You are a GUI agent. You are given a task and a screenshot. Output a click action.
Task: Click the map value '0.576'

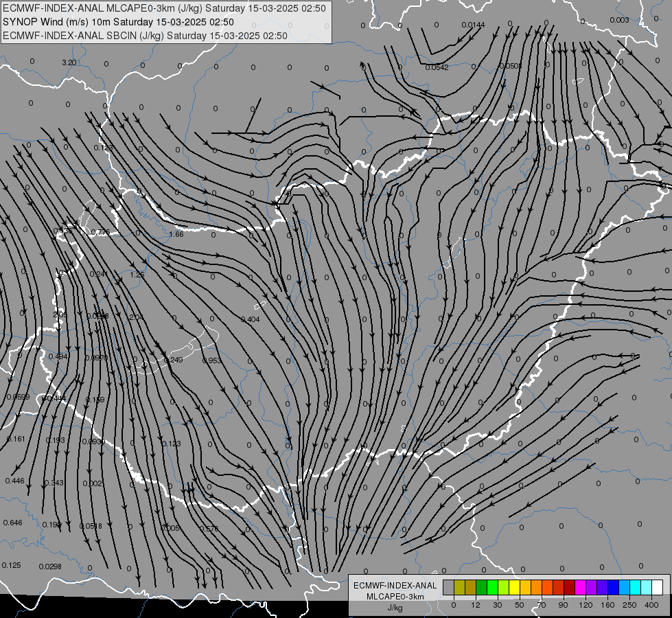(209, 529)
